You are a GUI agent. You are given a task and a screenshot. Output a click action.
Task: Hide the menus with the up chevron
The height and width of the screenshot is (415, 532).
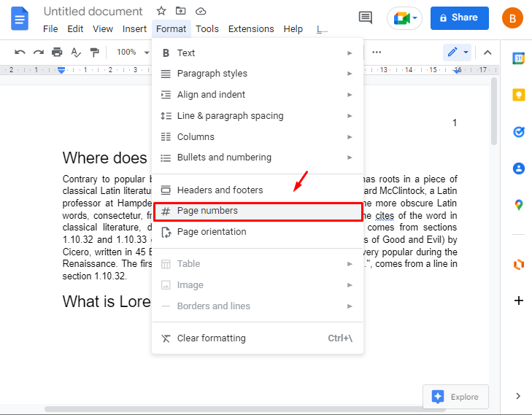coord(487,53)
